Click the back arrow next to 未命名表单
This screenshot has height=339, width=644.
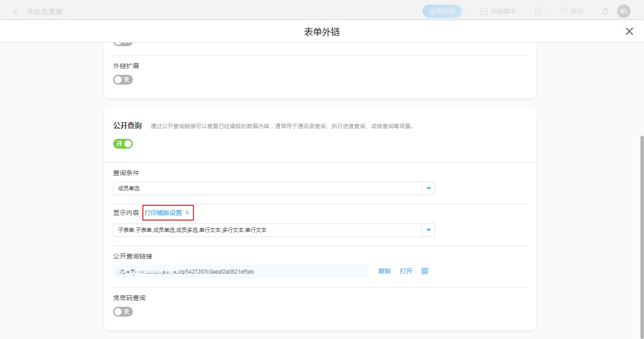pyautogui.click(x=16, y=12)
